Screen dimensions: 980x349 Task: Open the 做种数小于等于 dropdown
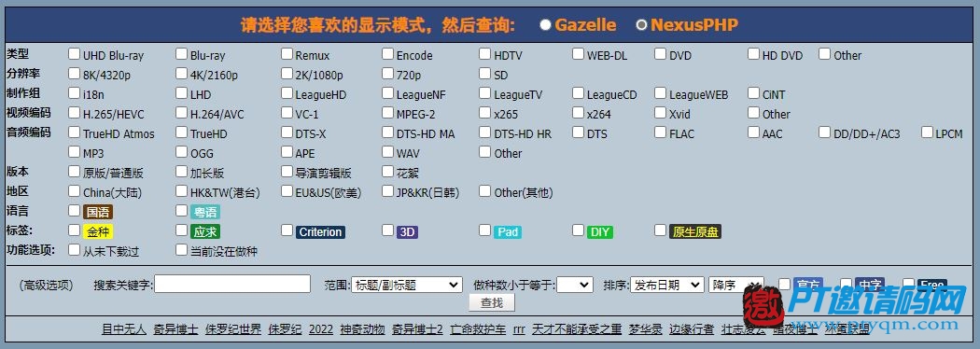point(575,285)
